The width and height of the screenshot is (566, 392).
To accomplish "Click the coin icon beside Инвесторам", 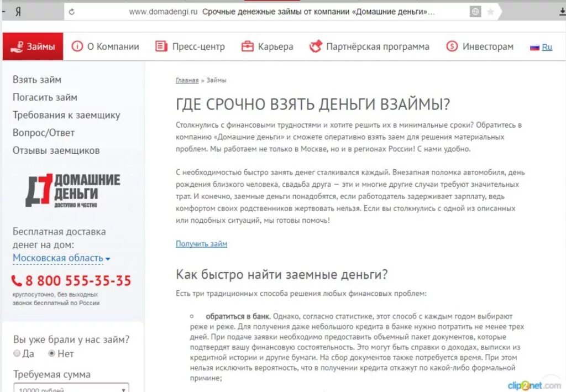I will coord(452,46).
